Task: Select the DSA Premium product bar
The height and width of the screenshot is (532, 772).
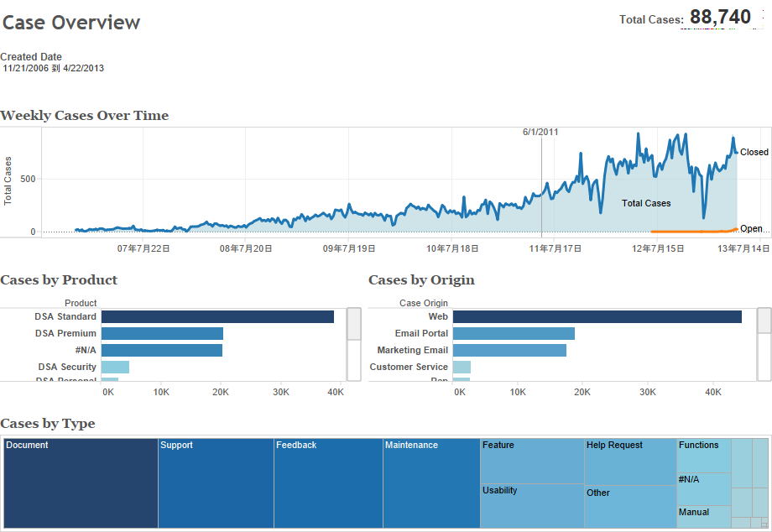Action: [x=162, y=333]
